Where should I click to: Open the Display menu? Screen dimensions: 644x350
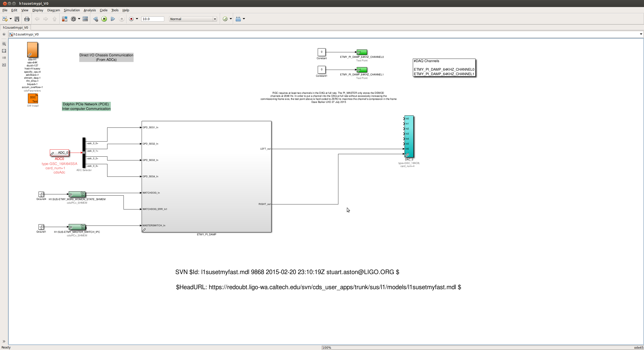[38, 10]
